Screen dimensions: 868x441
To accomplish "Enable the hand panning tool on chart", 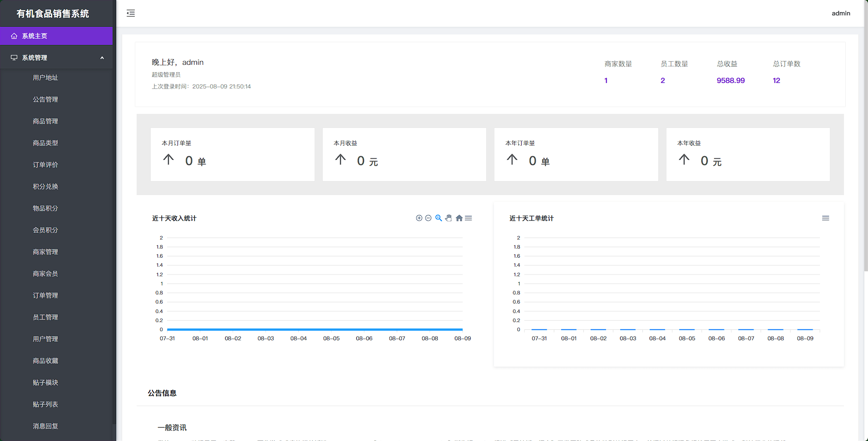I will coord(449,218).
